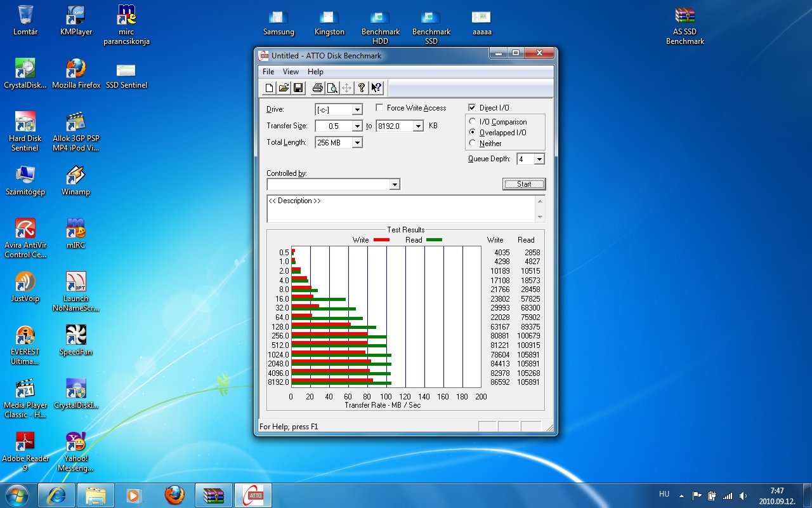
Task: Click the New document toolbar icon
Action: 270,88
